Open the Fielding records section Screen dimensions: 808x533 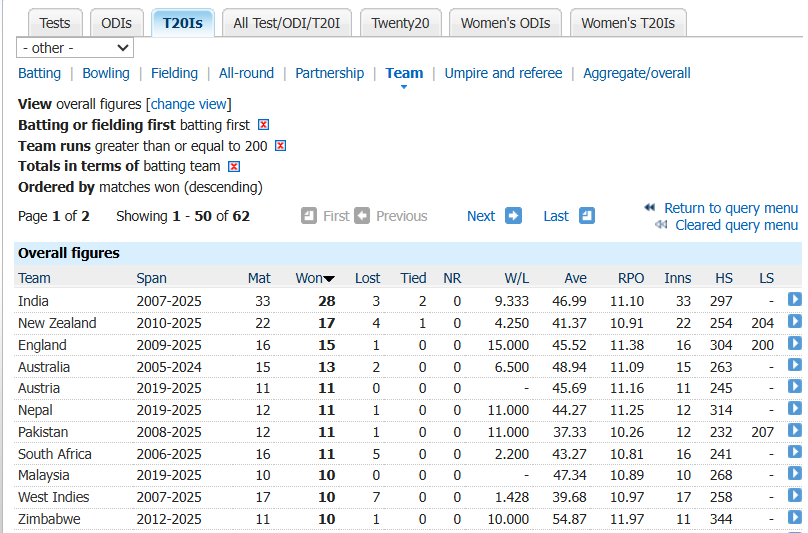[174, 73]
